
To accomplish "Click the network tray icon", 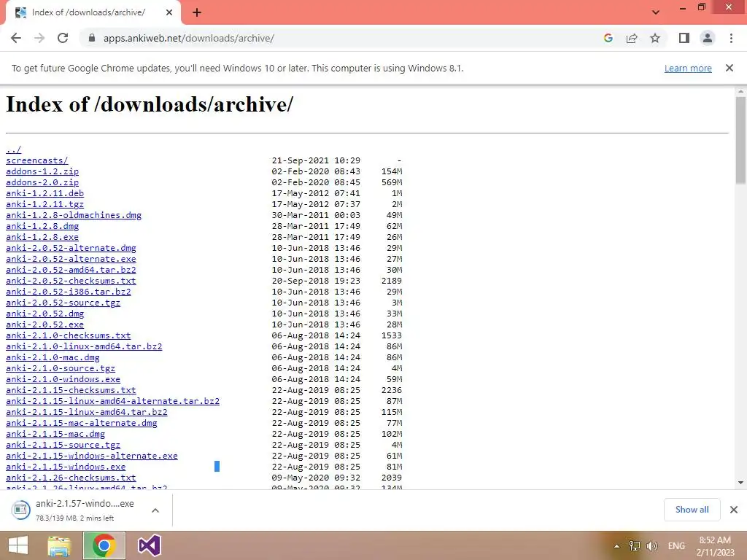I will pos(635,546).
